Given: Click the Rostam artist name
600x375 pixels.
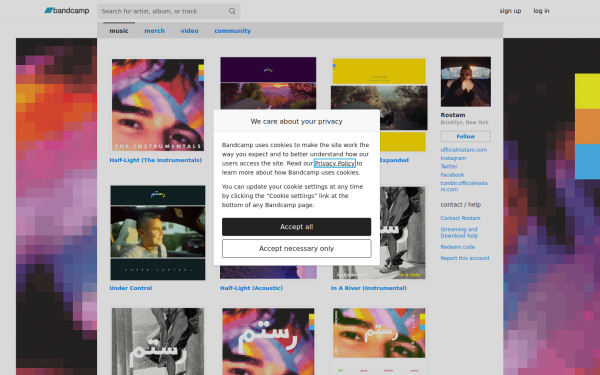Looking at the screenshot, I should (x=453, y=115).
